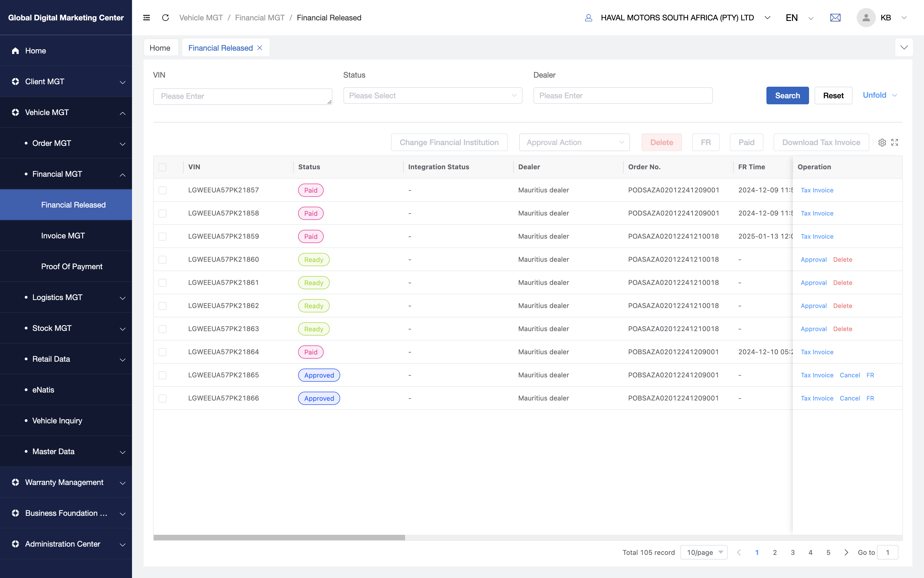This screenshot has width=924, height=578.
Task: Check the row for VIN LGWEEUA57PK21864
Action: [163, 352]
